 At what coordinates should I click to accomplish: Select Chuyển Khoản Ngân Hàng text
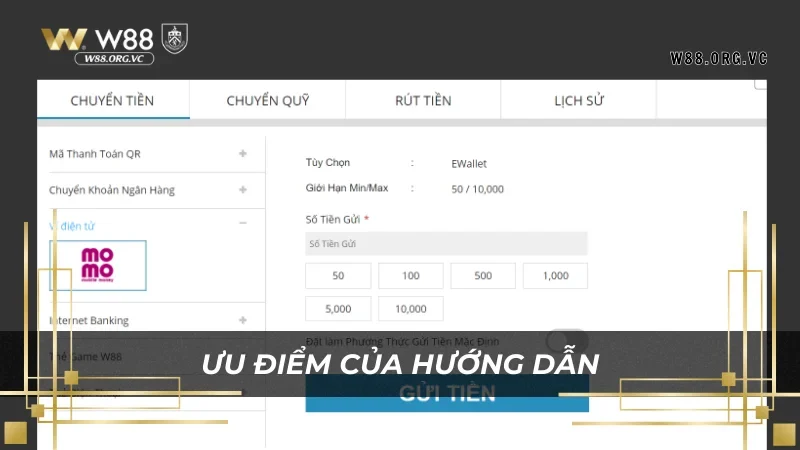[112, 190]
